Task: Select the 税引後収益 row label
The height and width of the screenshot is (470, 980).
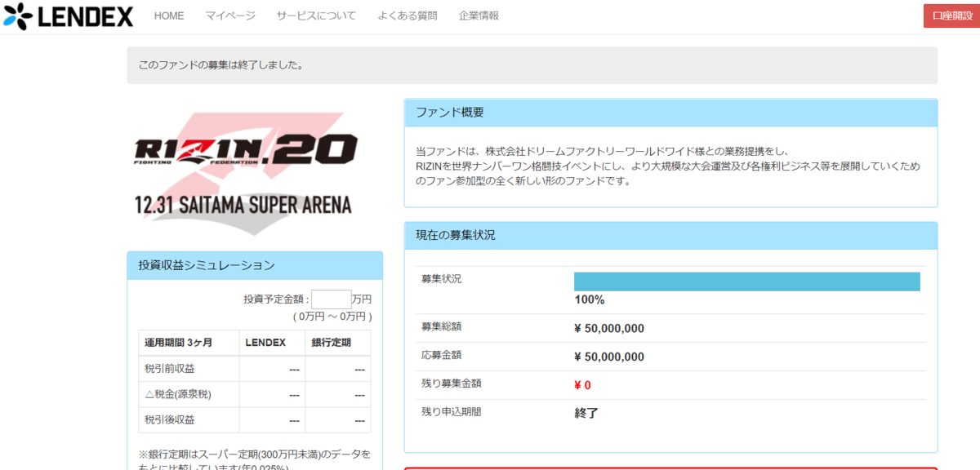Action: tap(169, 419)
